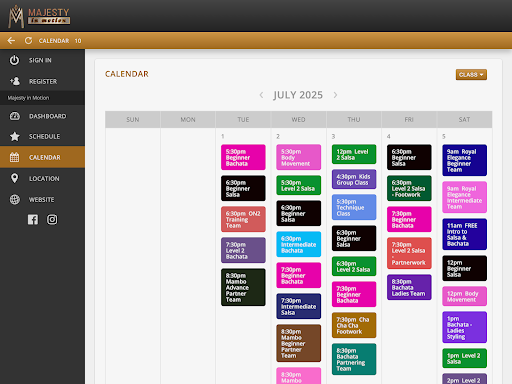Go to next month arrow
Viewport: 512px width, 384px height.
(335, 95)
